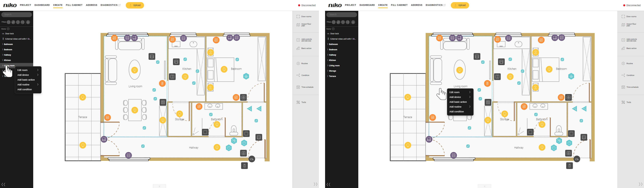644x188 pixels.
Task: Expand the Storage room in the tree
Action: pos(333,71)
